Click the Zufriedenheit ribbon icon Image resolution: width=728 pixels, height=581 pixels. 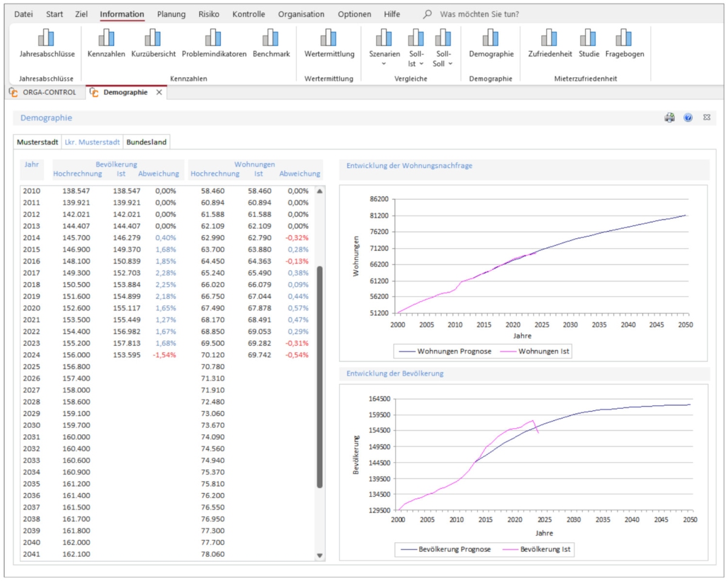(x=550, y=39)
